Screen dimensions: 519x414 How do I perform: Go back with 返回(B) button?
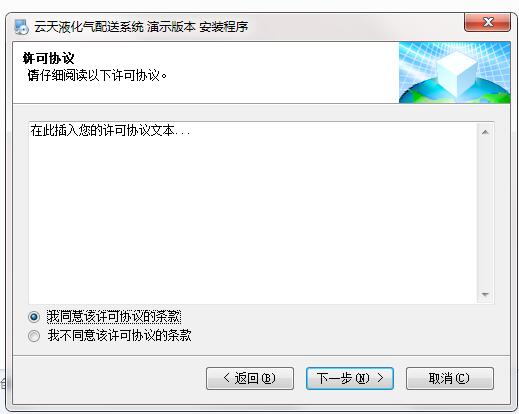click(x=250, y=378)
